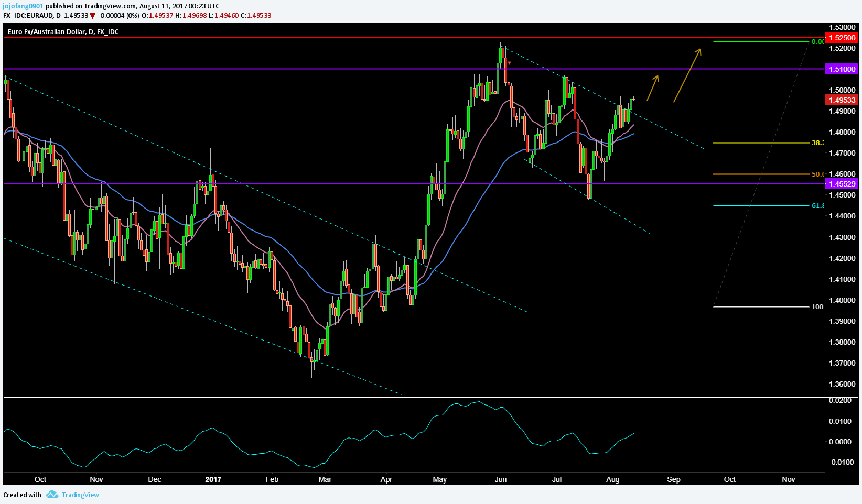Click the Dec label on the time axis
The image size is (862, 504).
pos(155,479)
